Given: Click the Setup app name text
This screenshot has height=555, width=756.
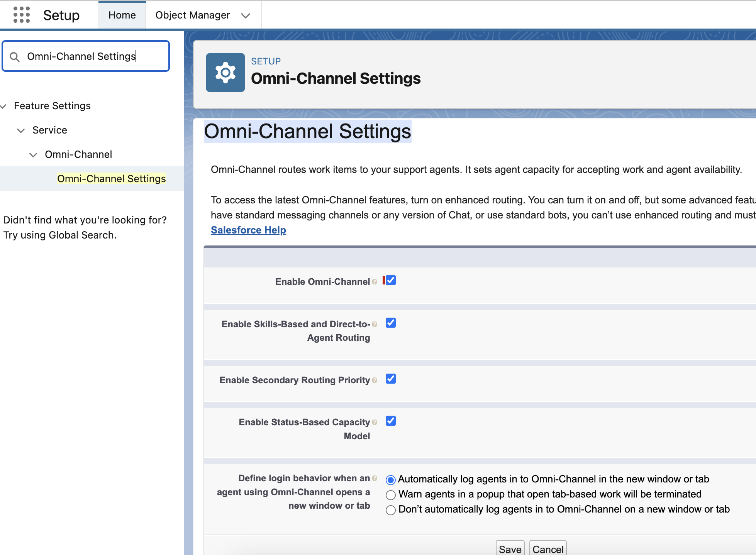Looking at the screenshot, I should click(x=61, y=15).
